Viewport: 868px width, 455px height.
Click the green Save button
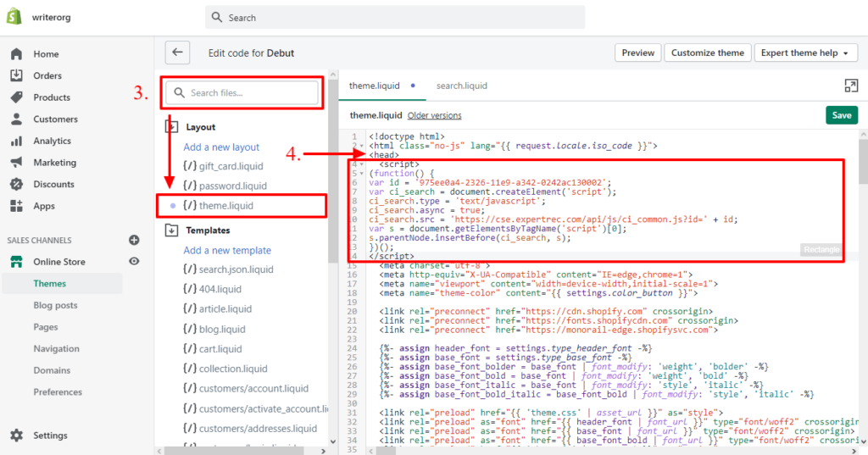tap(841, 115)
